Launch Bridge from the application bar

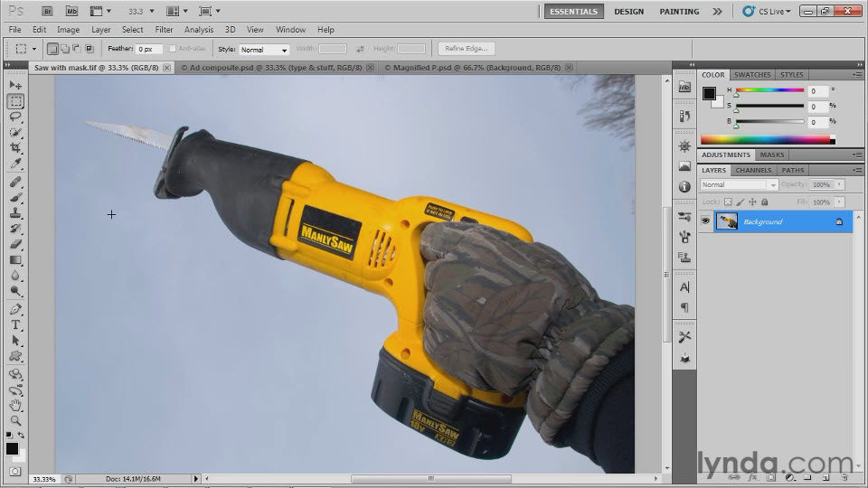pyautogui.click(x=47, y=11)
